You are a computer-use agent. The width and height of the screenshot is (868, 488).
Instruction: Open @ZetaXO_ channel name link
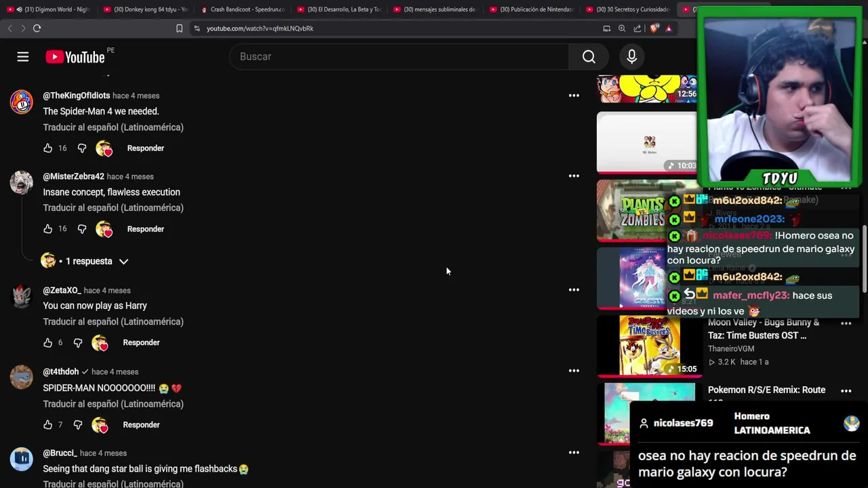pyautogui.click(x=62, y=290)
